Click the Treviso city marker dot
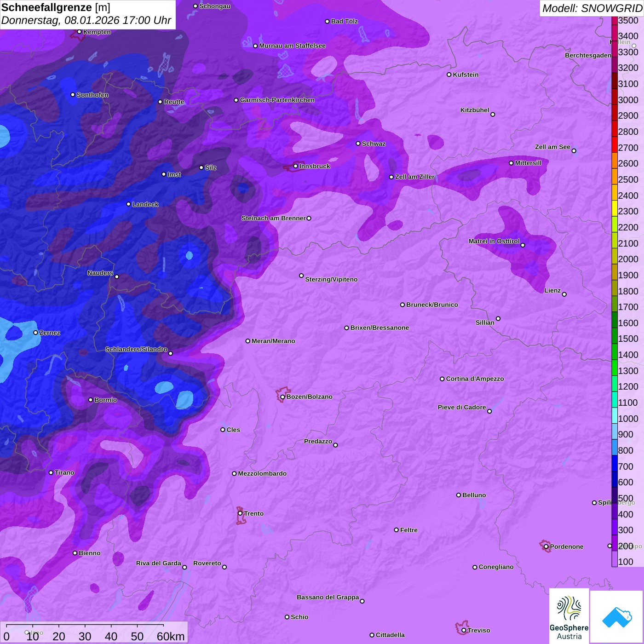 464,630
